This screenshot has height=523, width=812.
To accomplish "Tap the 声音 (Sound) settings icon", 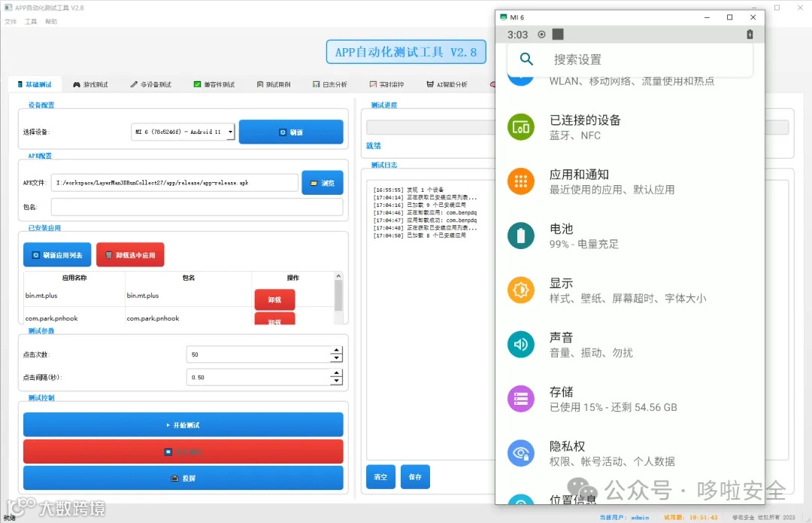I will 521,344.
